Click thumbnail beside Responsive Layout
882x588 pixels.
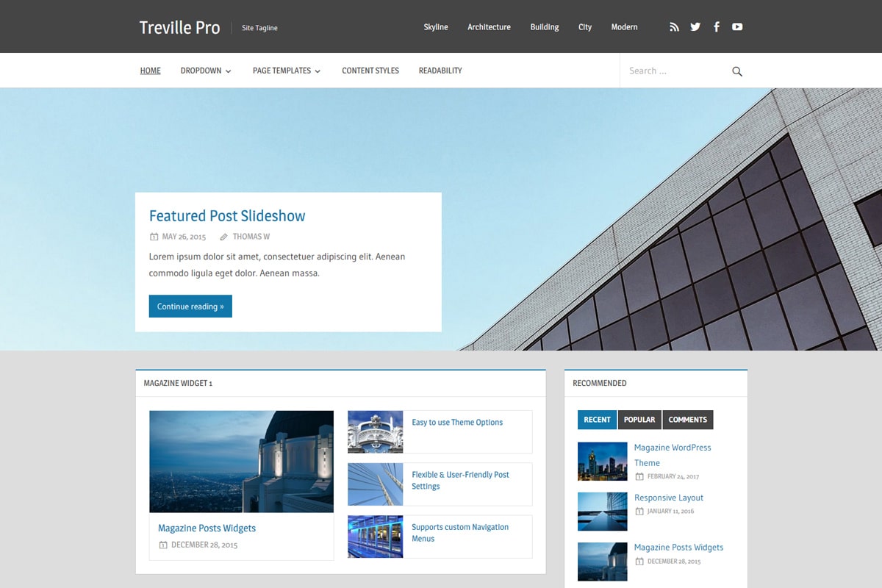tap(603, 512)
